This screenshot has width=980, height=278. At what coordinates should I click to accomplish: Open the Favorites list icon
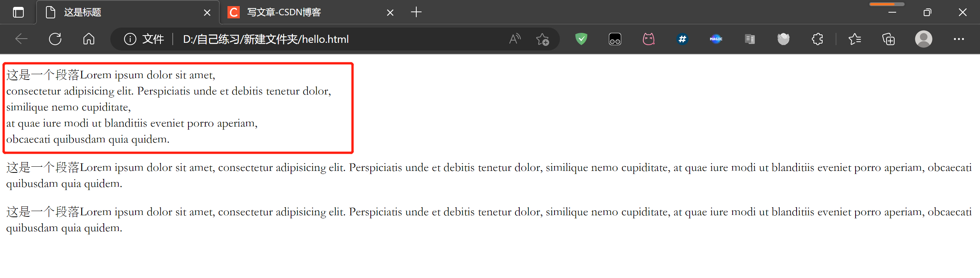click(855, 39)
